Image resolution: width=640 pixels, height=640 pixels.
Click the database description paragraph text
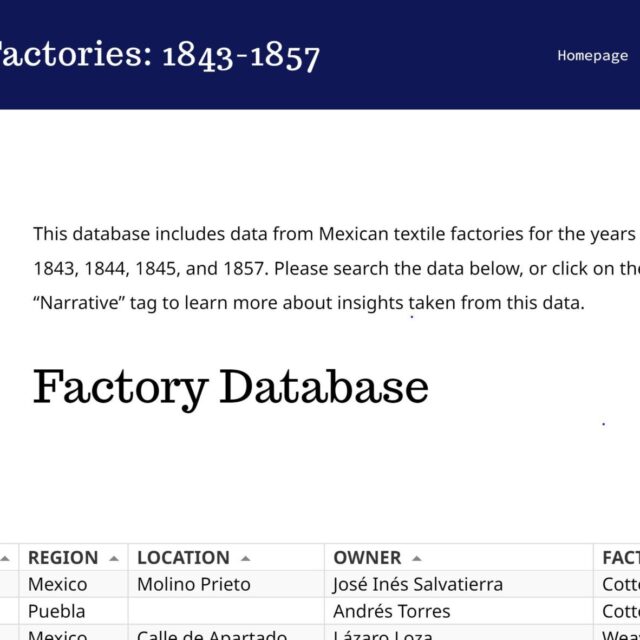coord(320,268)
